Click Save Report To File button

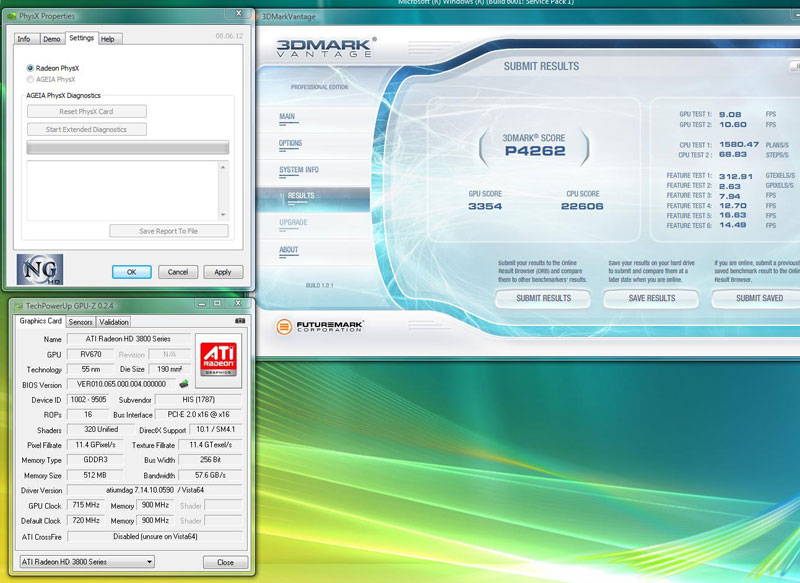169,231
